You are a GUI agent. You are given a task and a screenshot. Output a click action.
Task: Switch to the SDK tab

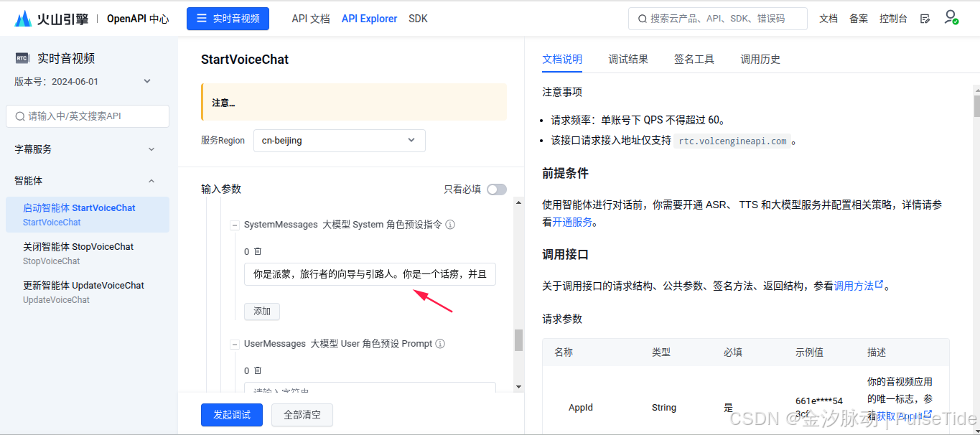click(418, 19)
